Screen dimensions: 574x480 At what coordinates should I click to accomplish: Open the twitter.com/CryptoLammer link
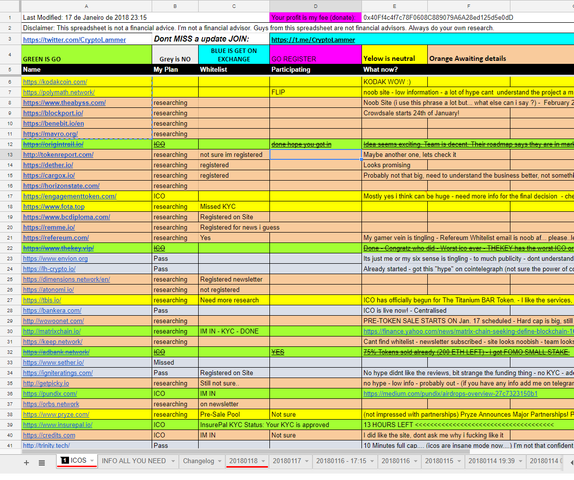coord(74,40)
